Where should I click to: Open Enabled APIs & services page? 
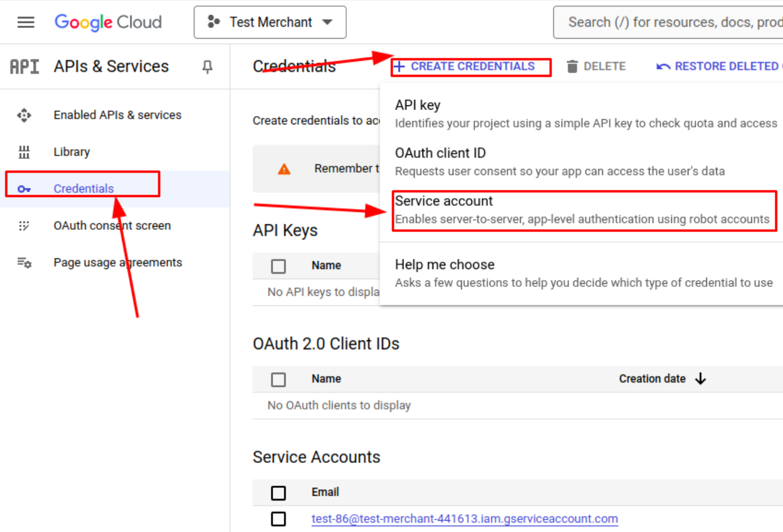point(117,115)
